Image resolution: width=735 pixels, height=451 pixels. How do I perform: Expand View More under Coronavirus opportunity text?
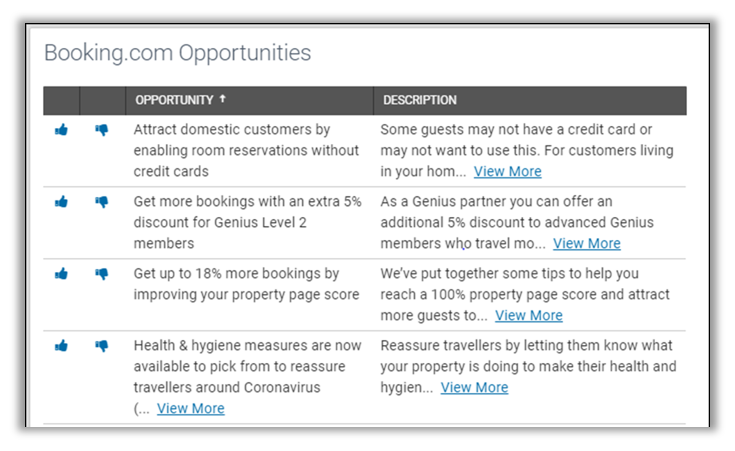(x=190, y=408)
